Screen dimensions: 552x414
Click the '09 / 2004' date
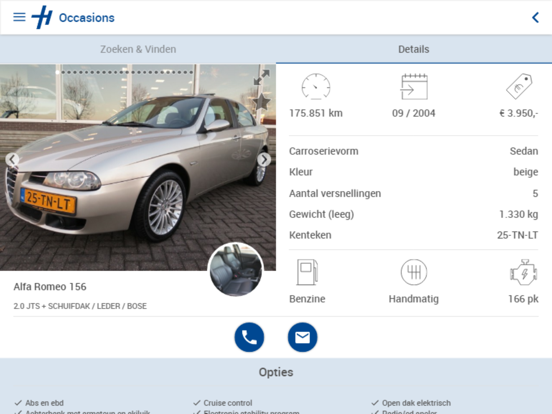coord(414,113)
